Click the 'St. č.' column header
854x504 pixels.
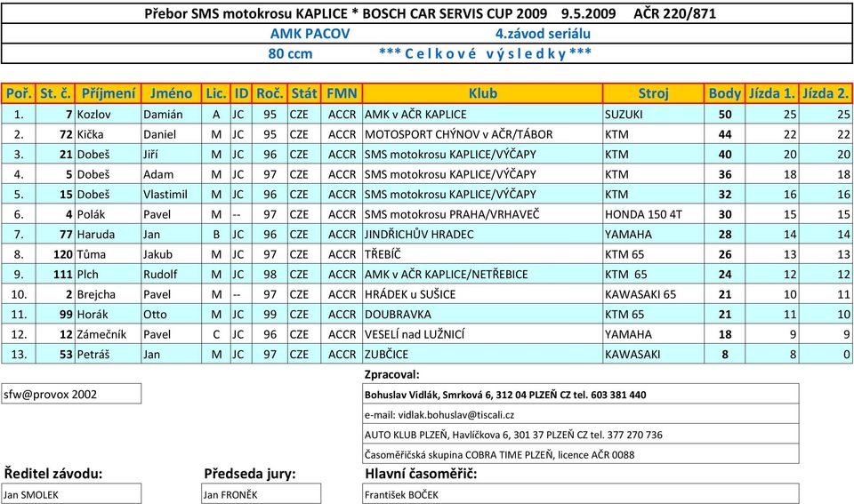55,93
